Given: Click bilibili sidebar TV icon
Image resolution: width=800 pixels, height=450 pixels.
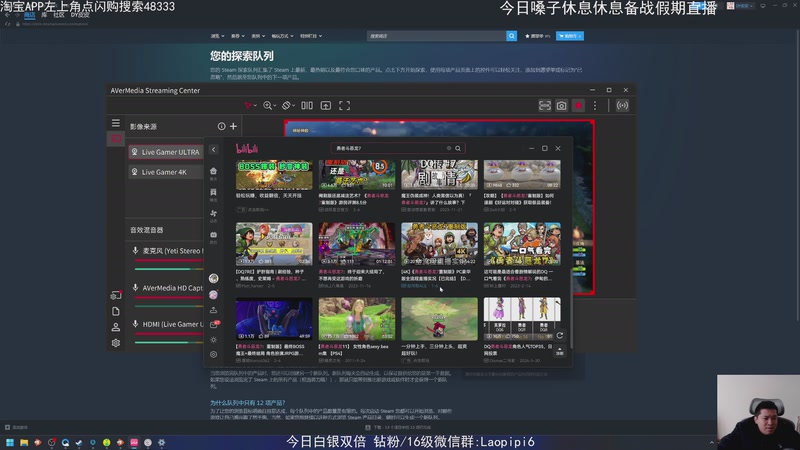Looking at the screenshot, I should (x=213, y=235).
